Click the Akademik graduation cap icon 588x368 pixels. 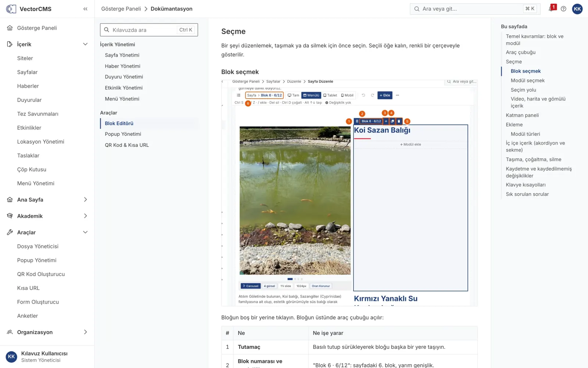click(x=10, y=216)
